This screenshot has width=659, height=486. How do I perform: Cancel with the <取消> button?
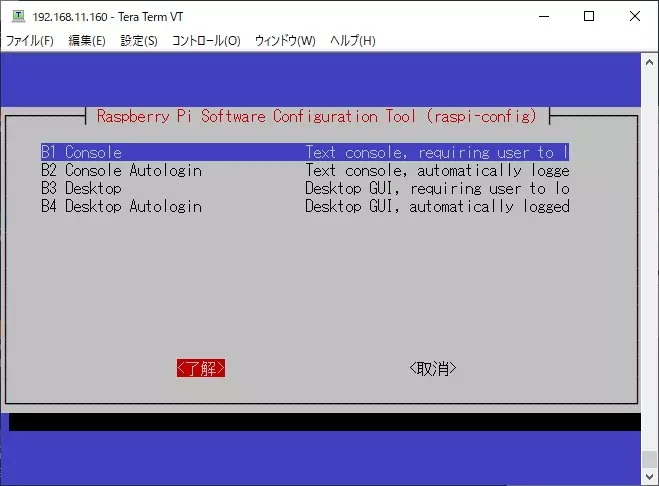click(x=432, y=368)
